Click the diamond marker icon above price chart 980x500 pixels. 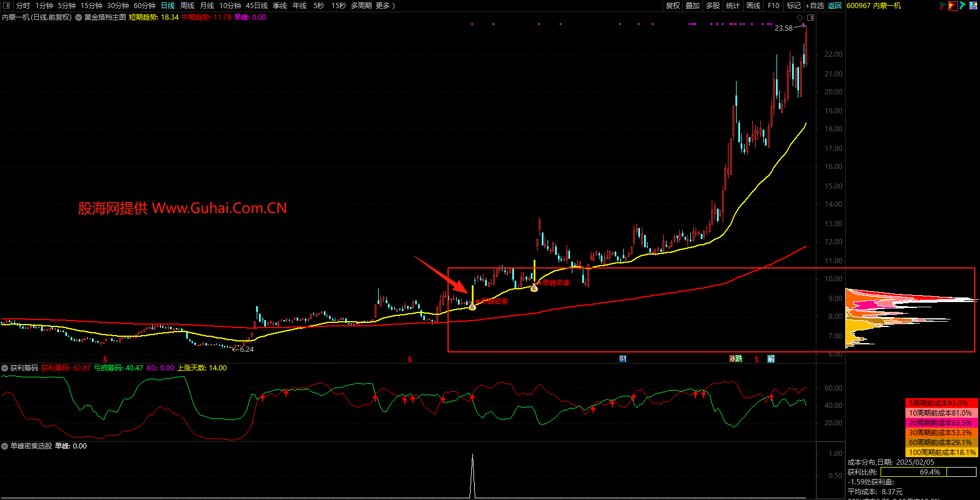(800, 17)
